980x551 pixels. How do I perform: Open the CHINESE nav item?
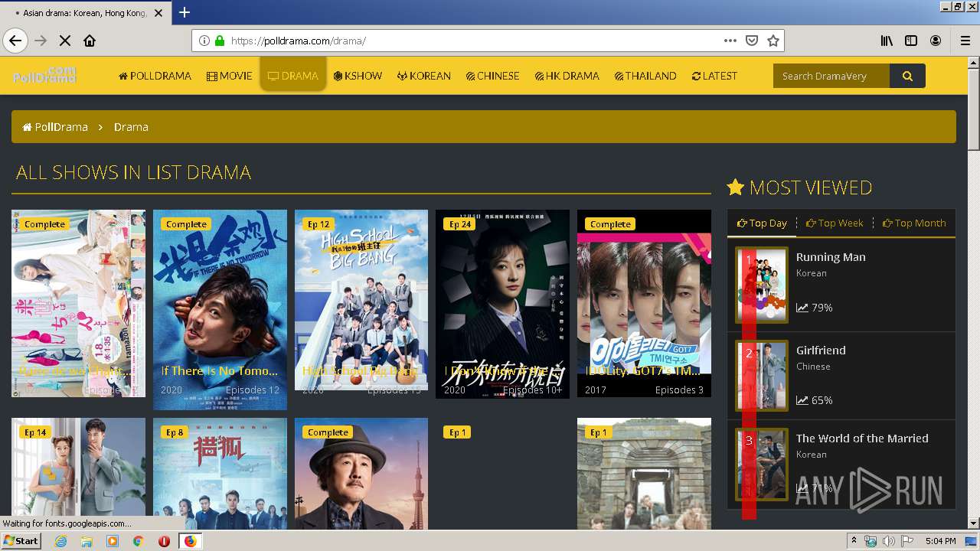click(x=492, y=76)
